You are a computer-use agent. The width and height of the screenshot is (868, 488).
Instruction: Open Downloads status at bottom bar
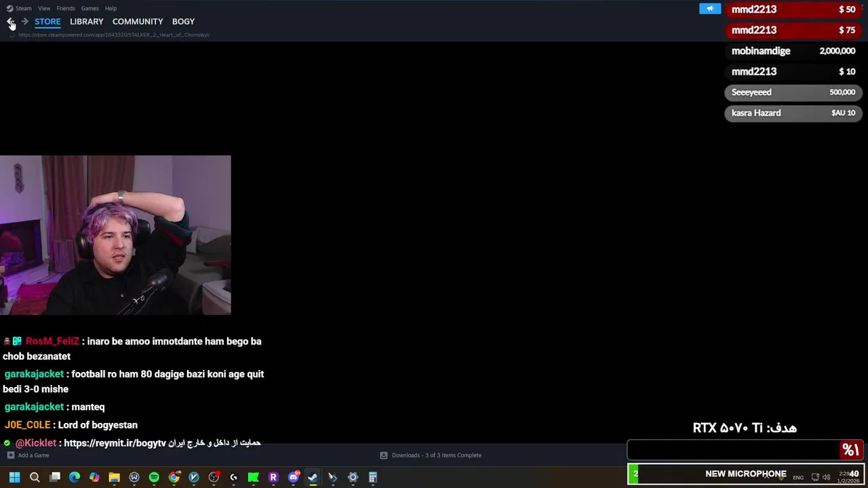point(431,455)
